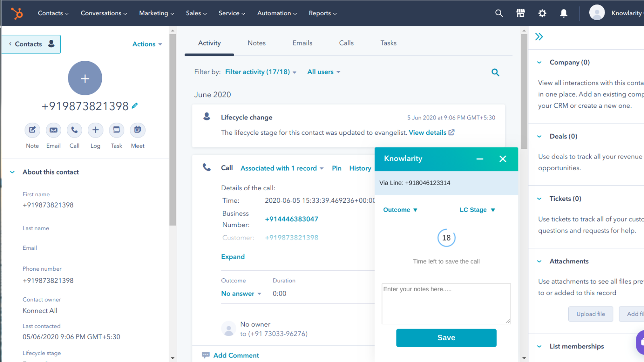Screen dimensions: 644x362
Task: Collapse the About this contact section
Action: pos(12,172)
